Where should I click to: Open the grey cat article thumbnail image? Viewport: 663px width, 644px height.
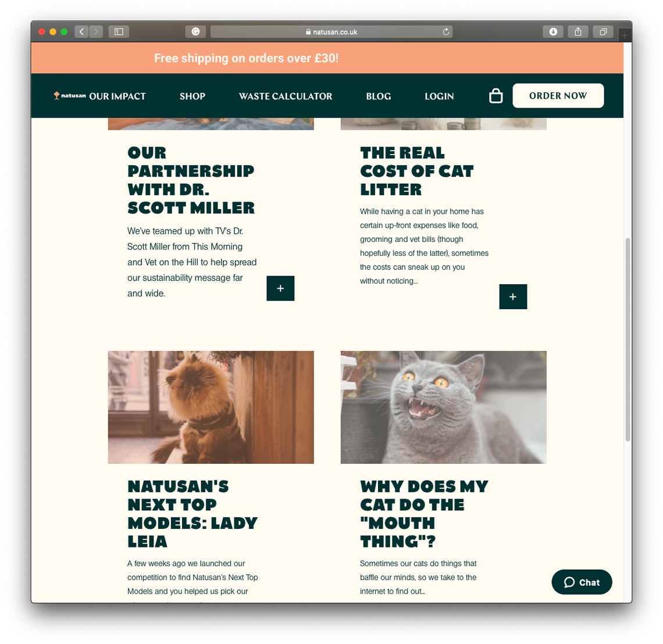click(x=444, y=407)
